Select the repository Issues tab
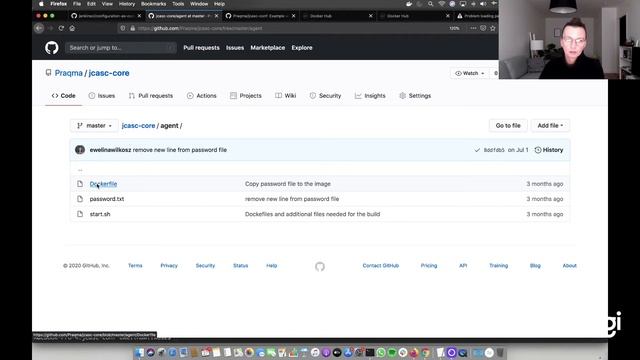The height and width of the screenshot is (360, 640). (x=102, y=96)
